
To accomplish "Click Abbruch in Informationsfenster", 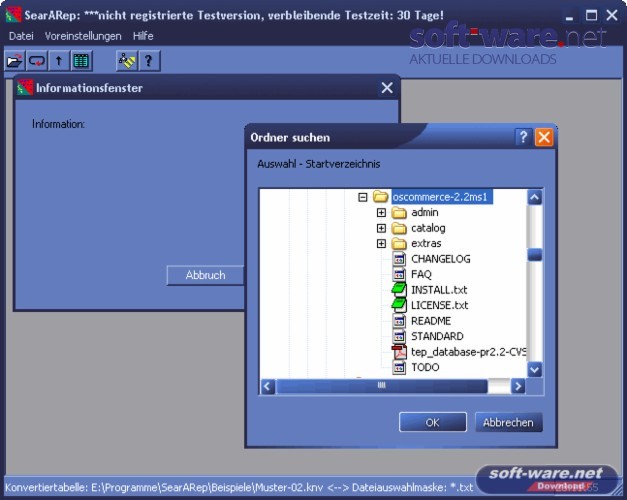I will click(x=205, y=275).
